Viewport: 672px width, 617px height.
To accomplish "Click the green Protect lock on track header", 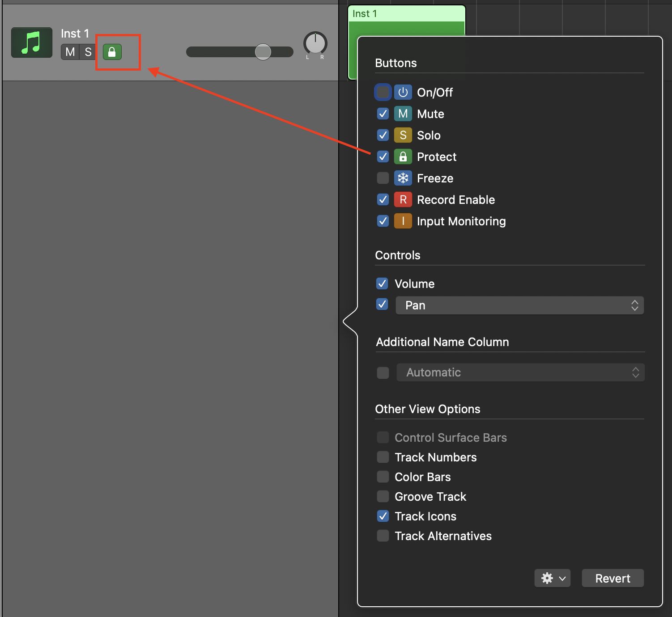I will coord(112,52).
